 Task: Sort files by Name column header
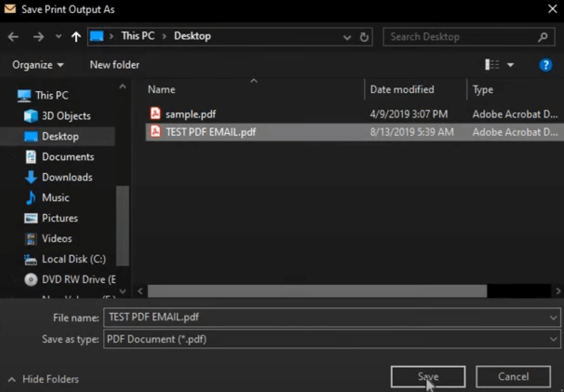tap(162, 90)
